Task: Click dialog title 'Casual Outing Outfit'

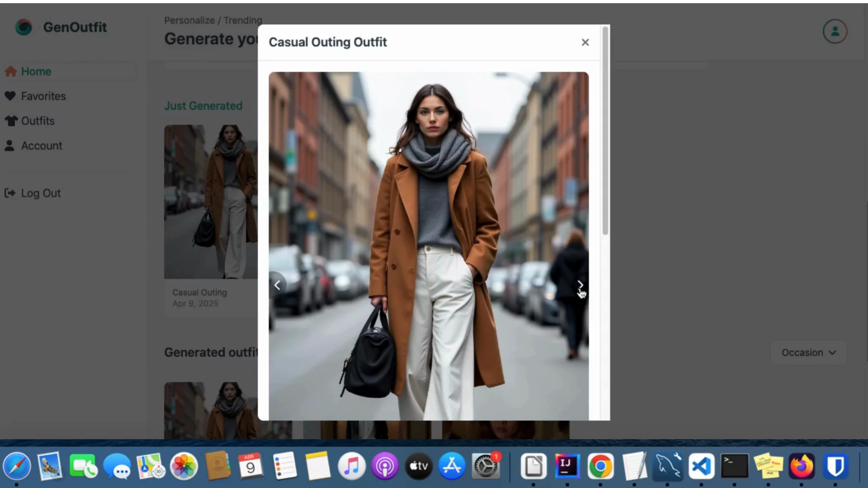Action: click(x=328, y=42)
